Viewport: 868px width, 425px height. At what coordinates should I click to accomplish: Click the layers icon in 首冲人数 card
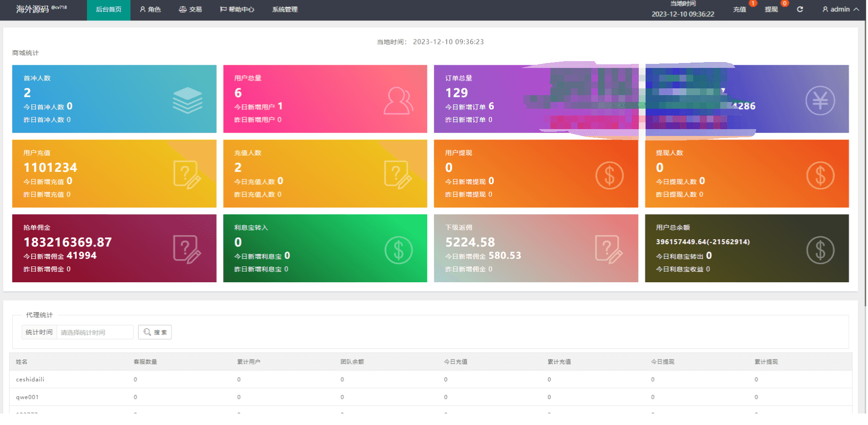click(187, 100)
